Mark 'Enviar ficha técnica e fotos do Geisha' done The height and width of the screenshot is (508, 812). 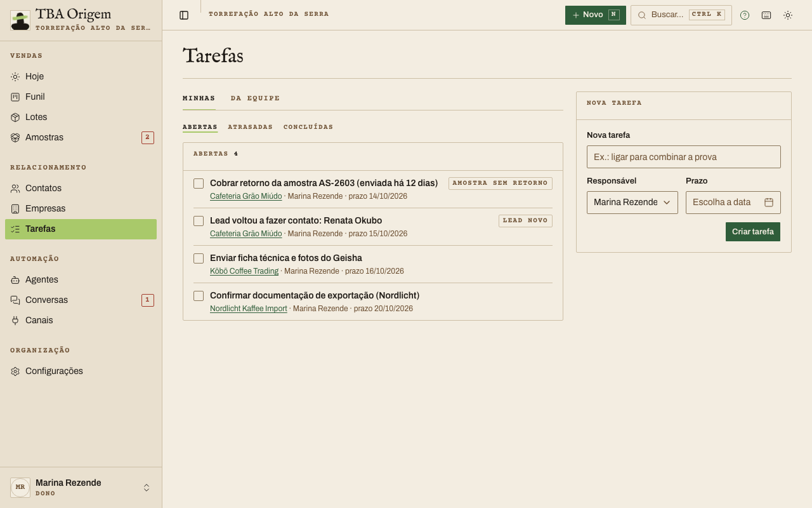(199, 258)
